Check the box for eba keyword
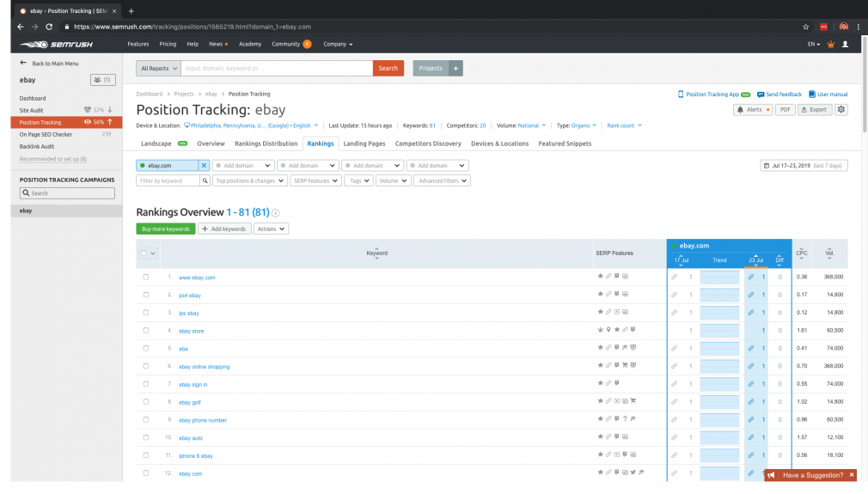This screenshot has width=868, height=494. click(x=146, y=349)
